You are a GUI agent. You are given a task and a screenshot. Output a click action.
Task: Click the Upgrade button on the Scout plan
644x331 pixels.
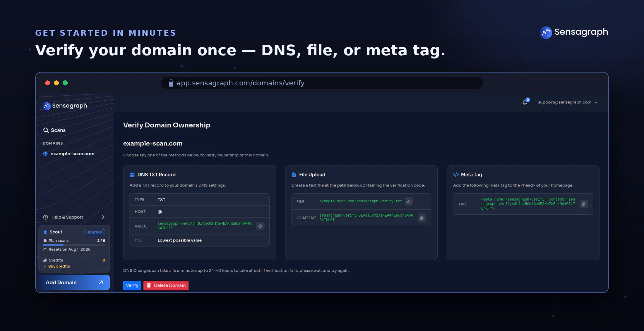(x=94, y=232)
